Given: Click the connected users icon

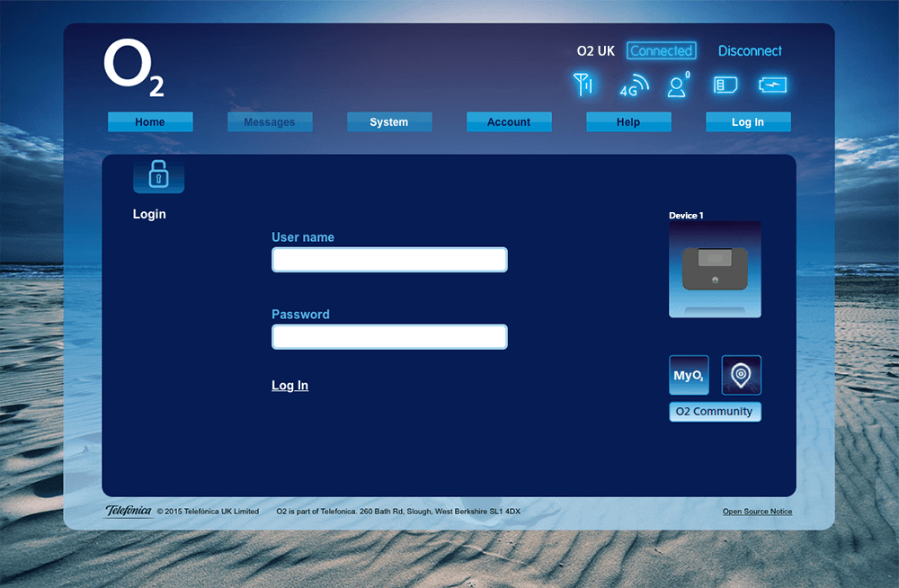Looking at the screenshot, I should coord(677,85).
